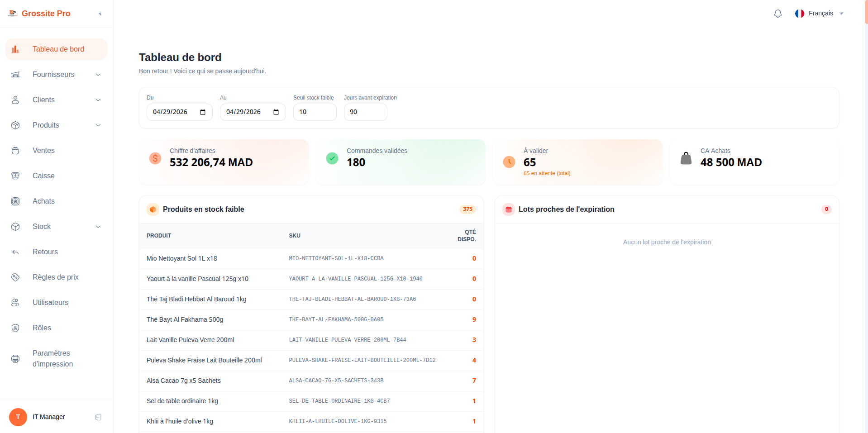Open notifications bell icon
Image resolution: width=868 pixels, height=433 pixels.
[777, 14]
